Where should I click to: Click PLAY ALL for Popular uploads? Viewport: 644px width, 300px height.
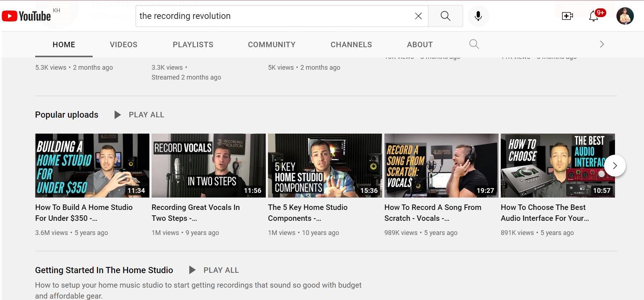pos(146,115)
